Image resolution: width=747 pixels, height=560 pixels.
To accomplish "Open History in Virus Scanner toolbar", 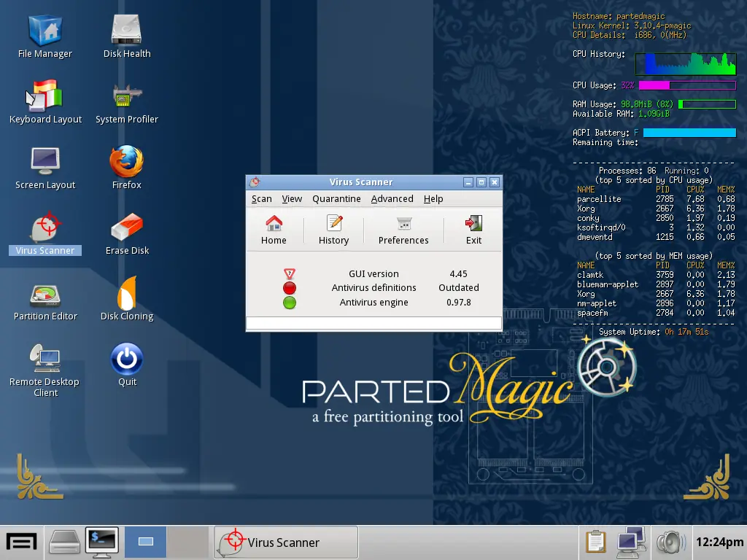I will click(x=333, y=230).
